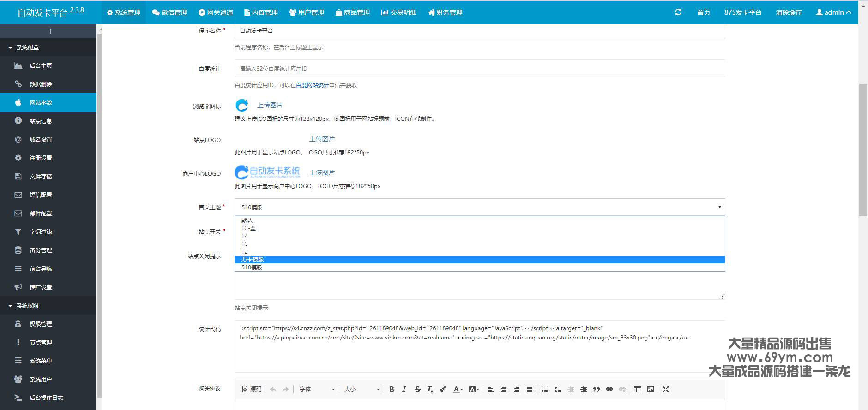
Task: Open the 财务管理 top menu
Action: click(445, 12)
